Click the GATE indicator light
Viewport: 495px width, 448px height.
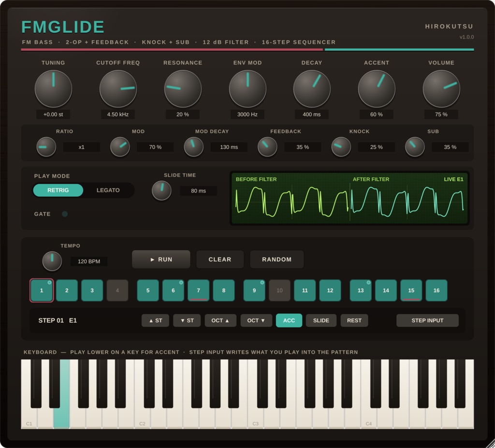[65, 214]
